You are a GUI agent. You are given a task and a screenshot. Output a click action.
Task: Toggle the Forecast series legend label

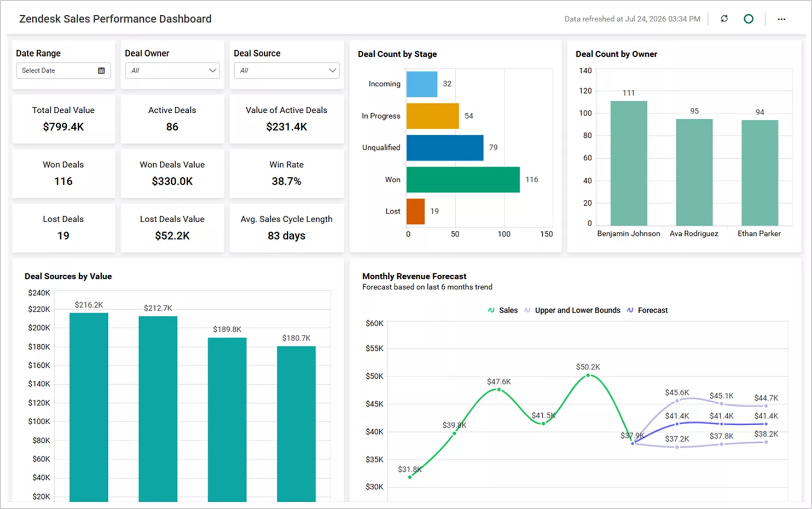[x=653, y=310]
